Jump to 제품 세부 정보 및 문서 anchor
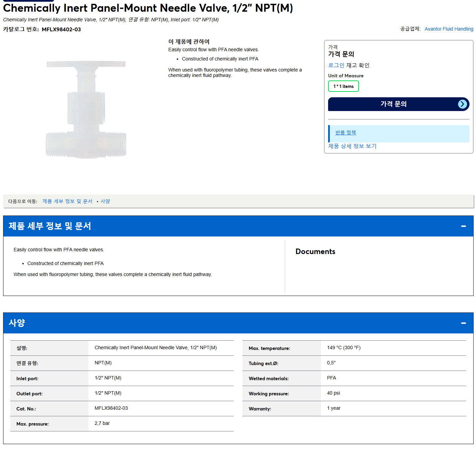 click(67, 201)
